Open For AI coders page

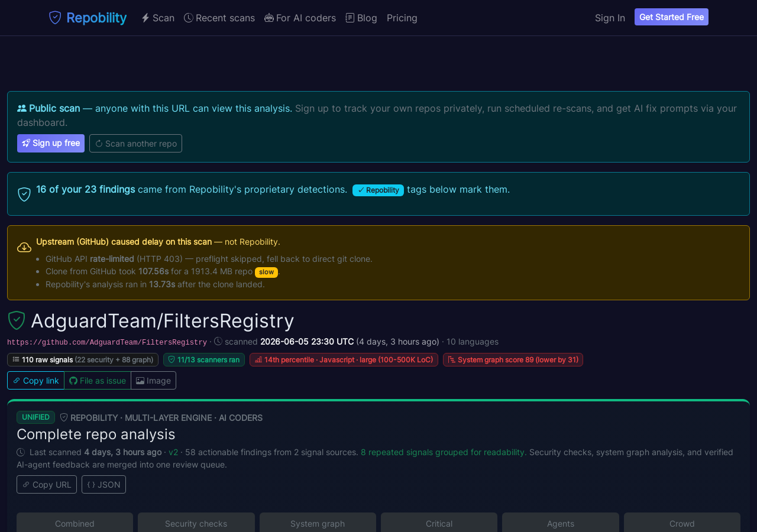(300, 18)
